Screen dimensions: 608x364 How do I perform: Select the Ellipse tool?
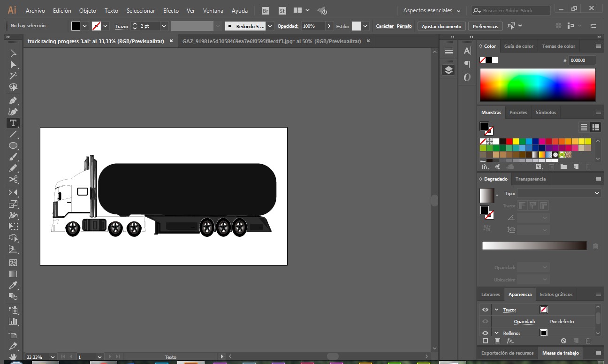point(13,146)
